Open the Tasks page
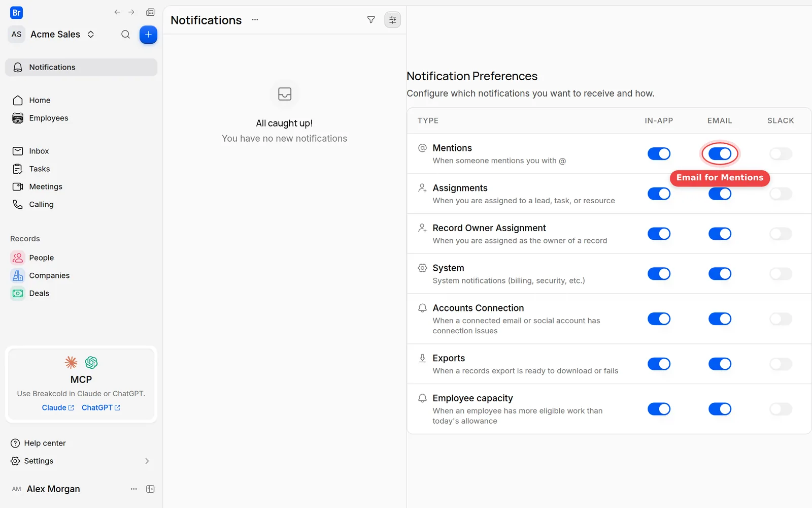 (x=81, y=169)
